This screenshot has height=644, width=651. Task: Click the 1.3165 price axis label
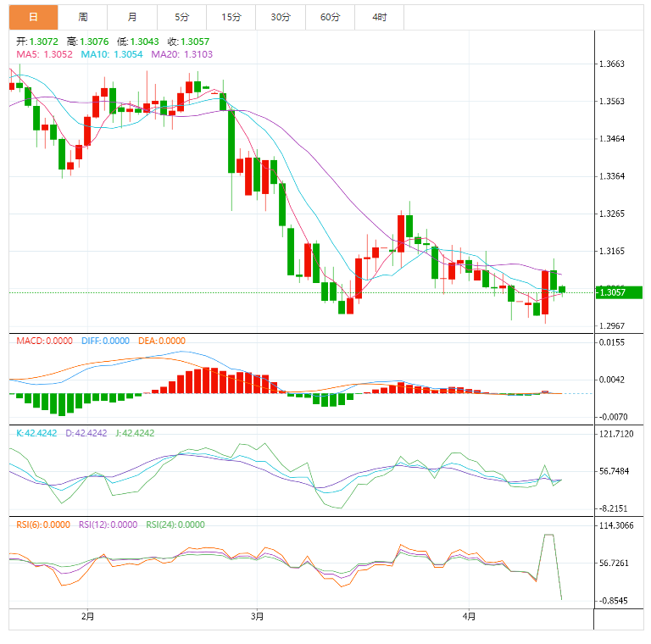click(x=611, y=251)
